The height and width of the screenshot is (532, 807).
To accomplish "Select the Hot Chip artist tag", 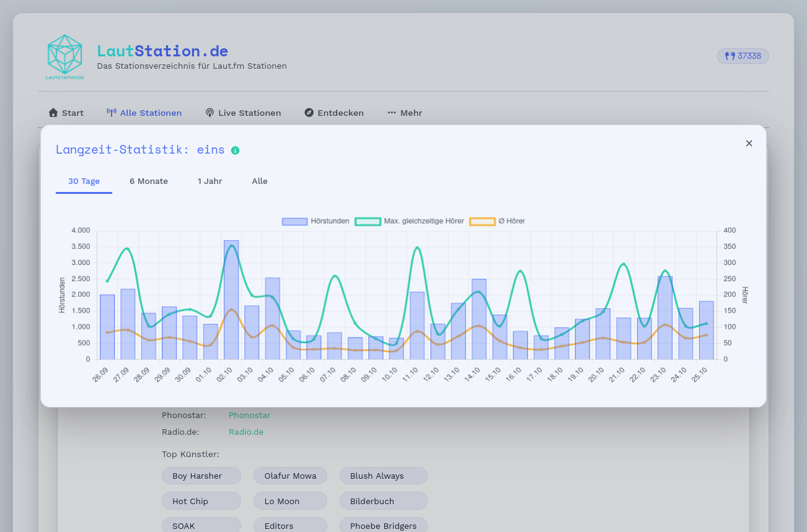I will tap(201, 501).
